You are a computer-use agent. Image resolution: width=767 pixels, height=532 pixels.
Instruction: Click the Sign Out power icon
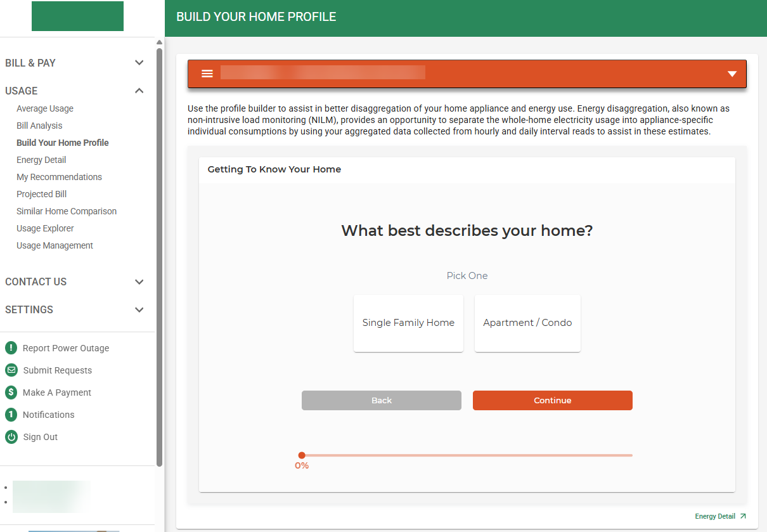11,437
